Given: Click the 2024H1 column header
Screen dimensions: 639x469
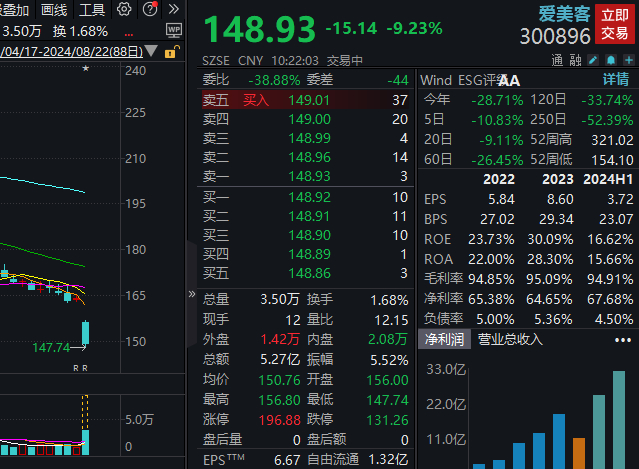Looking at the screenshot, I should (x=608, y=179).
